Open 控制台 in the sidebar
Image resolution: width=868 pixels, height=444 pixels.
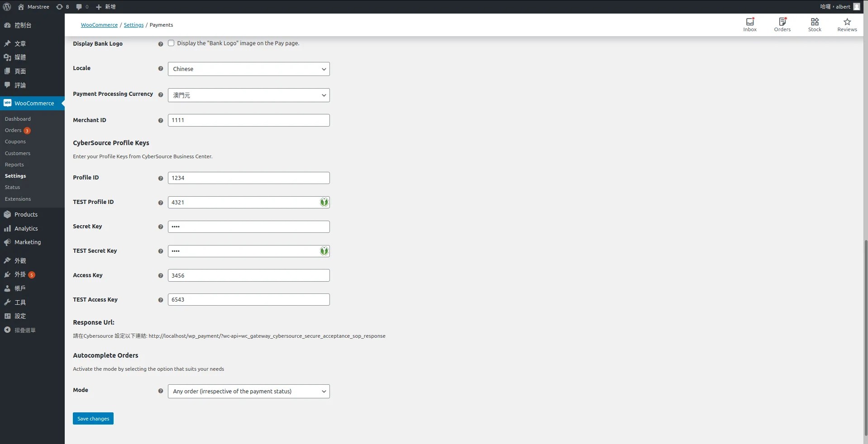coord(32,25)
